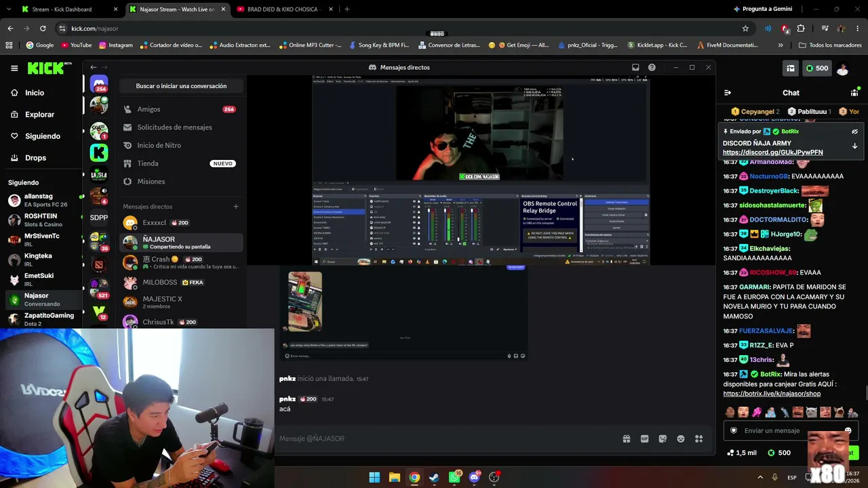Click Buscar o iniciar una conversación

tap(181, 86)
